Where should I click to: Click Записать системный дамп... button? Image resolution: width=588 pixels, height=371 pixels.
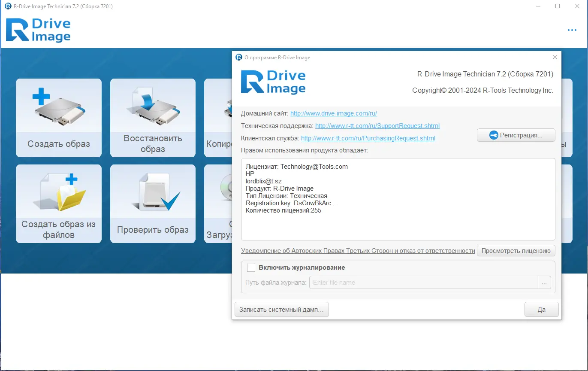[282, 310]
